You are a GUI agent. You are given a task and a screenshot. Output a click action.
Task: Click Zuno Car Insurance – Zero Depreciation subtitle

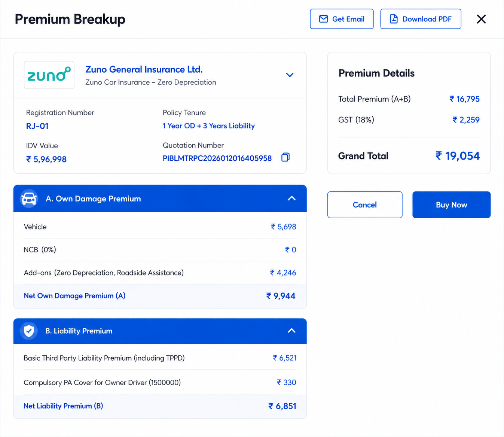[151, 82]
